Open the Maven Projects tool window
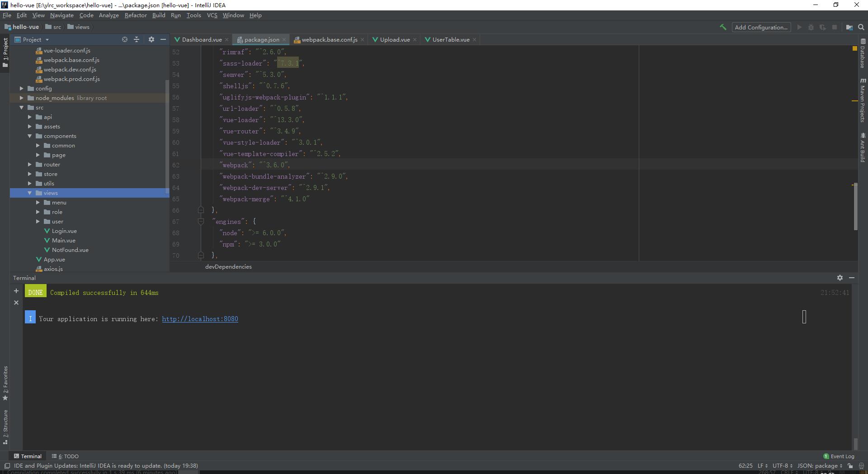 coord(863,100)
